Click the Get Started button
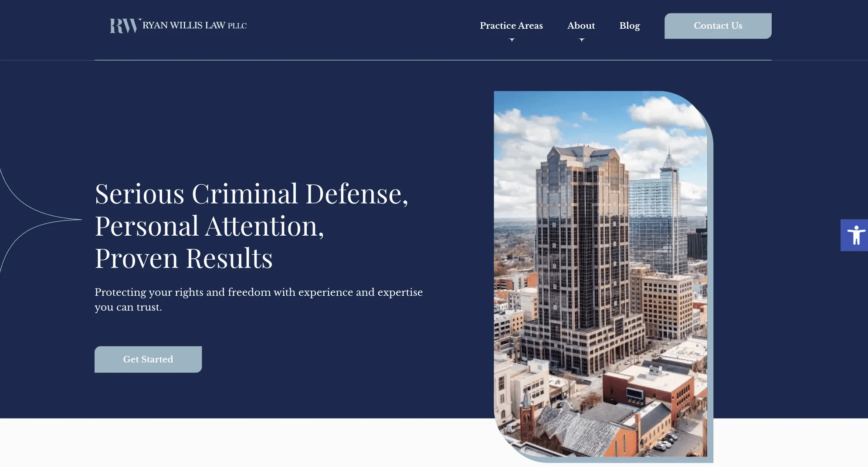 pos(148,359)
